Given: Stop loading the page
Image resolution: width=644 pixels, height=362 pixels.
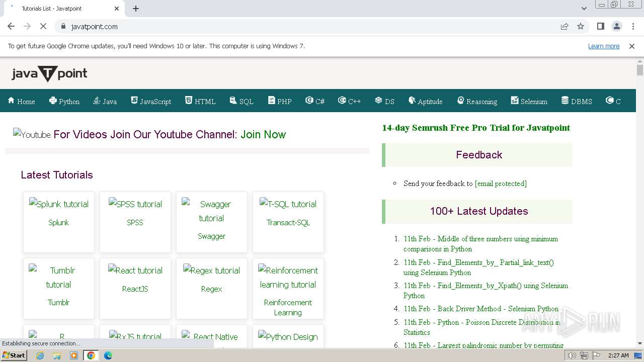Looking at the screenshot, I should [x=43, y=26].
